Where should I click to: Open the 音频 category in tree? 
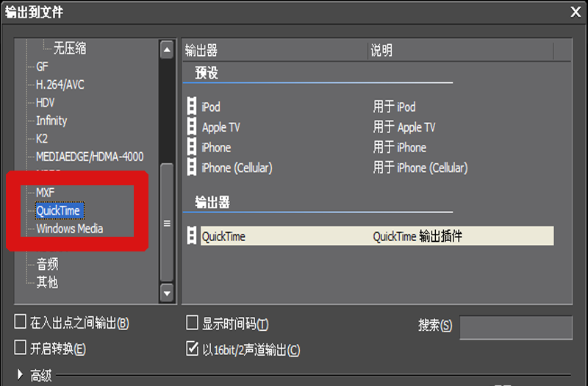pyautogui.click(x=47, y=264)
